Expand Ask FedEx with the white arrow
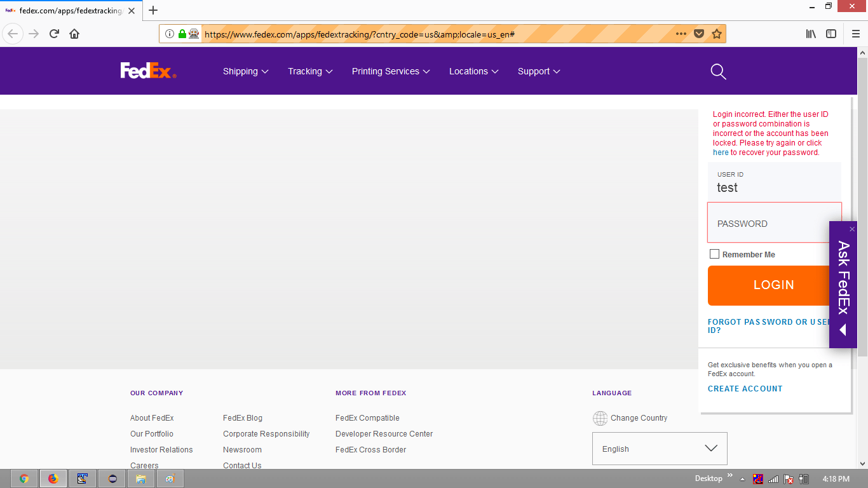868x488 pixels. 843,330
